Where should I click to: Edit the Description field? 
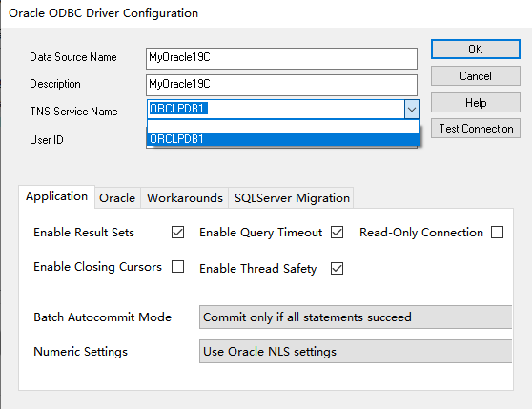pos(281,85)
